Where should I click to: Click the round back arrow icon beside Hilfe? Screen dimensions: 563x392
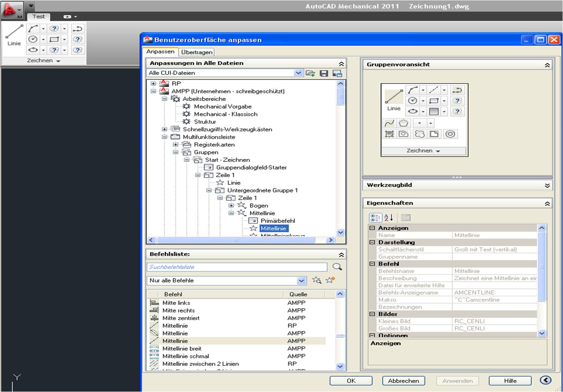pyautogui.click(x=545, y=380)
